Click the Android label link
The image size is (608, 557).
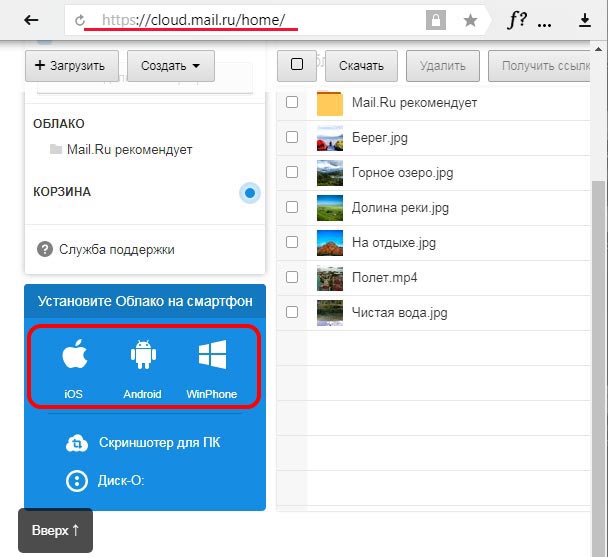(142, 394)
